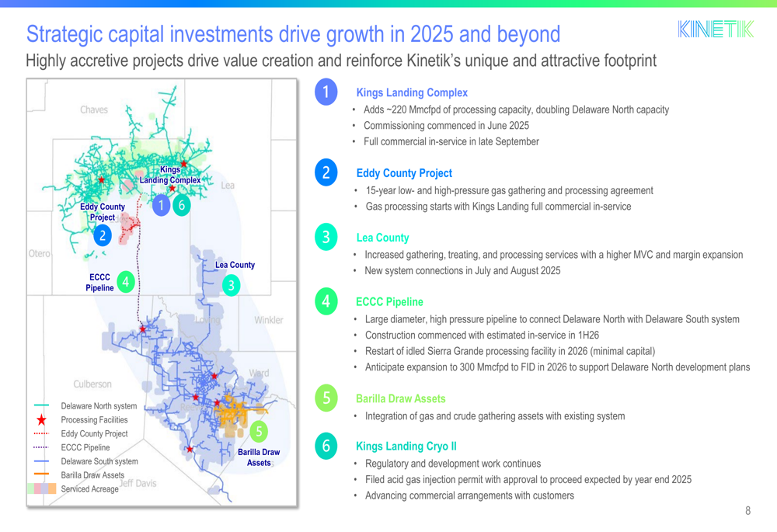Image resolution: width=777 pixels, height=532 pixels.
Task: Click the red star in the Processing Facilities legend
Action: tap(41, 420)
